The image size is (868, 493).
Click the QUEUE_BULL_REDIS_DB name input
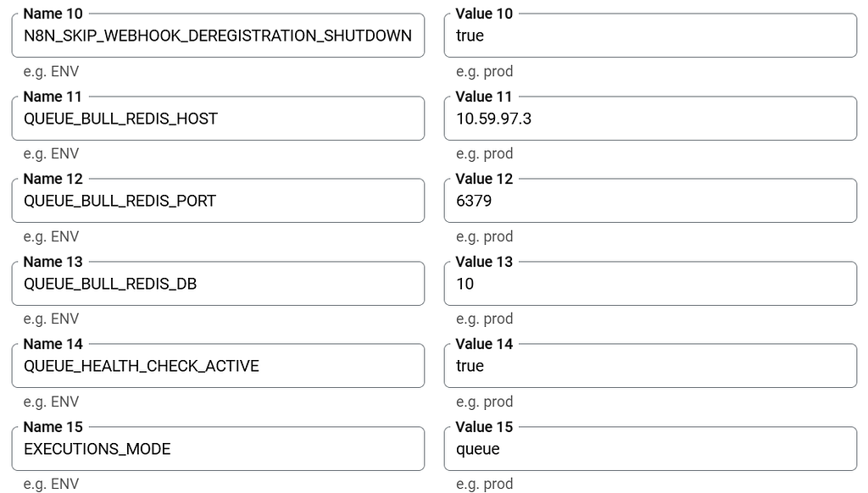[216, 283]
